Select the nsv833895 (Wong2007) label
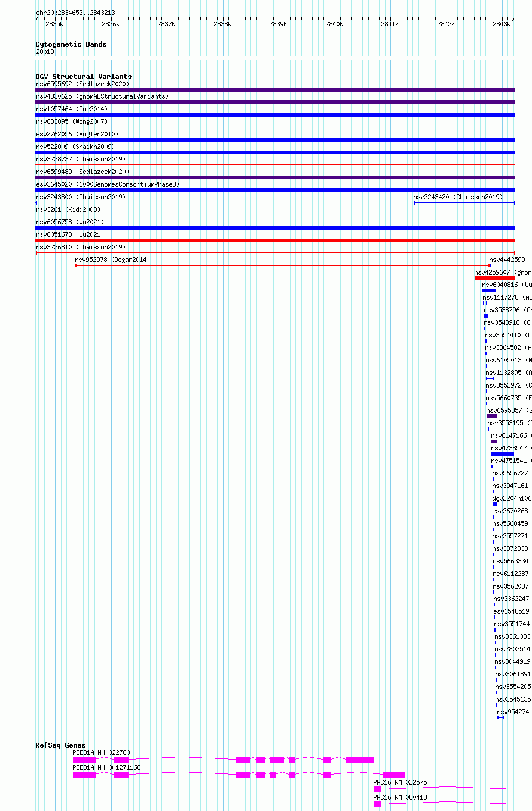Viewport: 532px width, 811px height. pos(72,121)
